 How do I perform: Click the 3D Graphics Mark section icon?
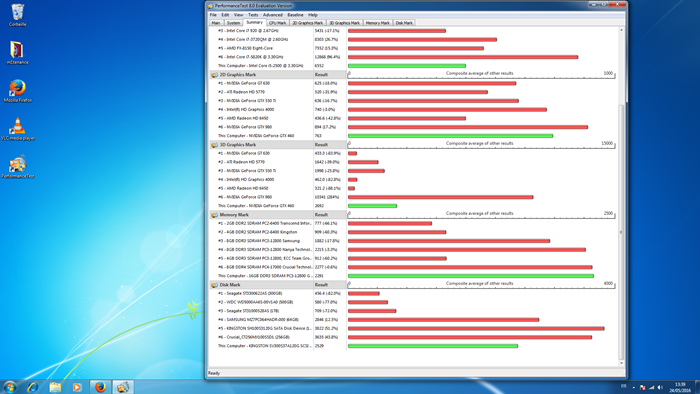(214, 145)
